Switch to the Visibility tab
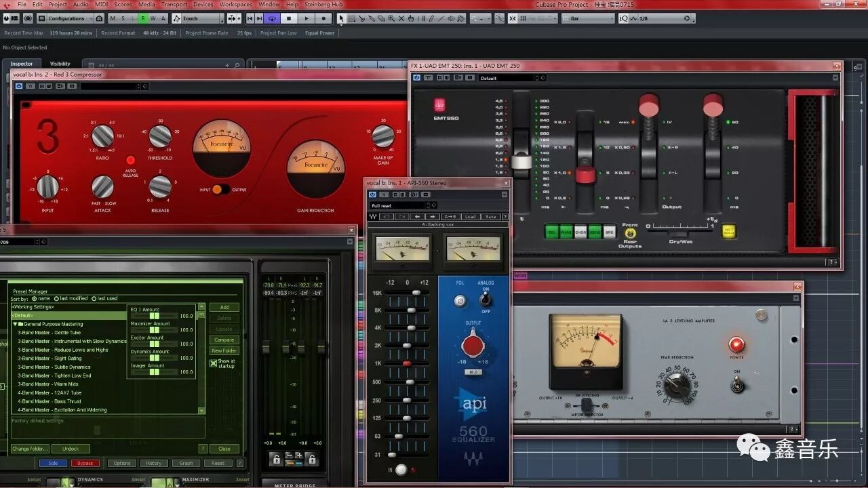 [60, 64]
